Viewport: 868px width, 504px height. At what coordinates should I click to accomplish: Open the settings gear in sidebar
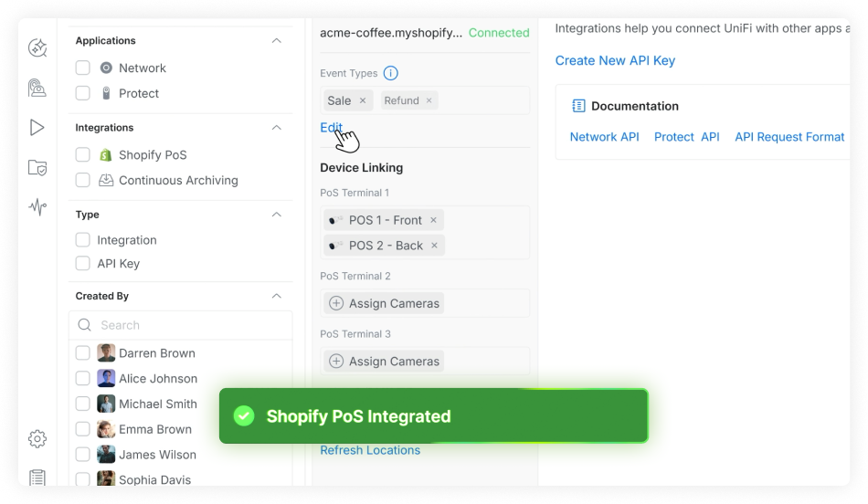pos(37,439)
